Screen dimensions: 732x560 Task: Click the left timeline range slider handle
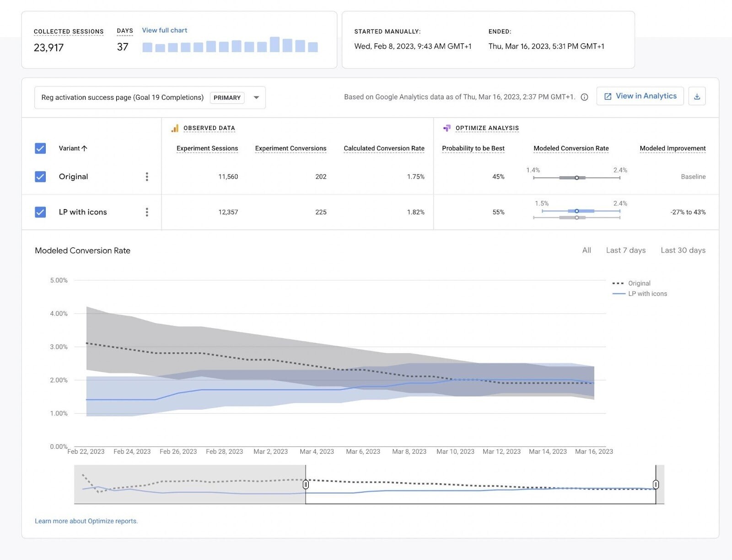(306, 484)
